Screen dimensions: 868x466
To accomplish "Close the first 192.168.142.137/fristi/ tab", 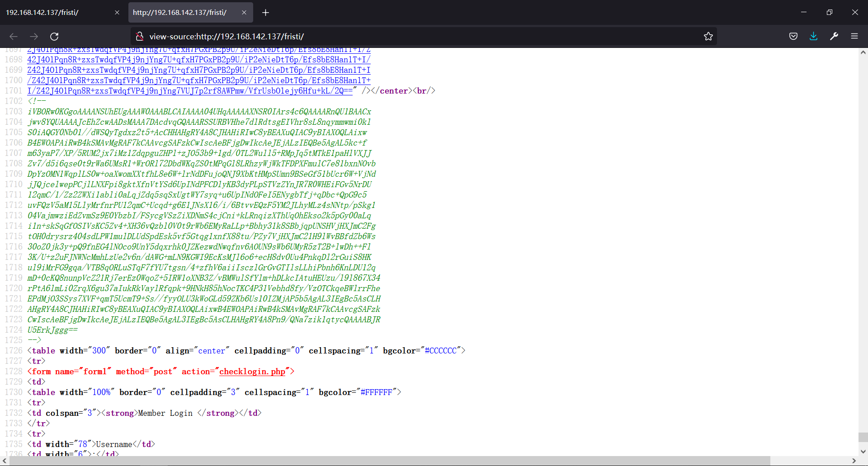I will coord(117,13).
